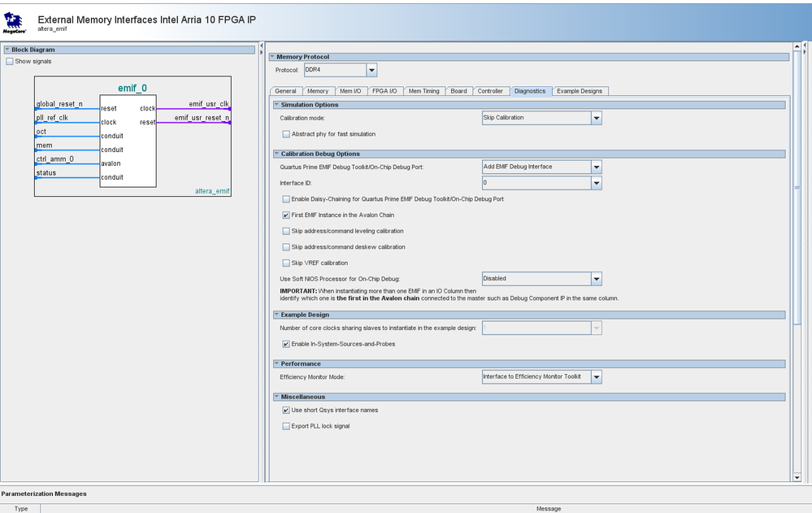Open Use Soft NIOS Processor dropdown

596,279
